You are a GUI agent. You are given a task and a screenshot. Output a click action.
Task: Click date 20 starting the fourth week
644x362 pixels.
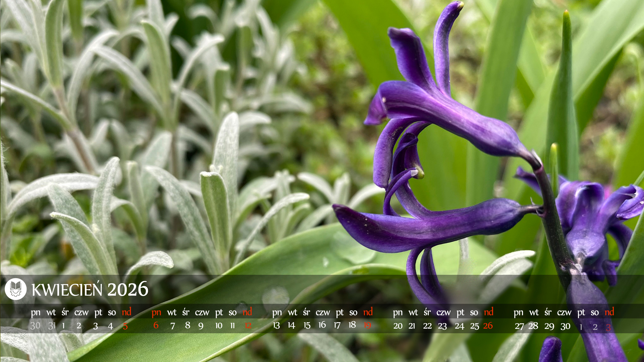point(398,326)
